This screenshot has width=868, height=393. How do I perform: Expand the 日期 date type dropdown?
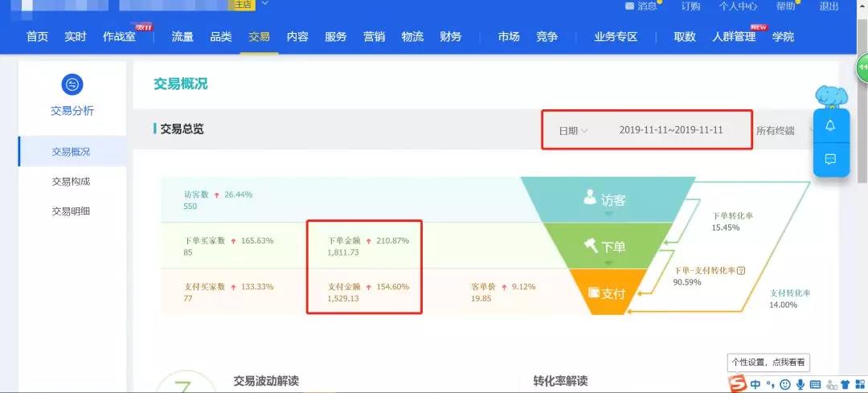click(573, 130)
